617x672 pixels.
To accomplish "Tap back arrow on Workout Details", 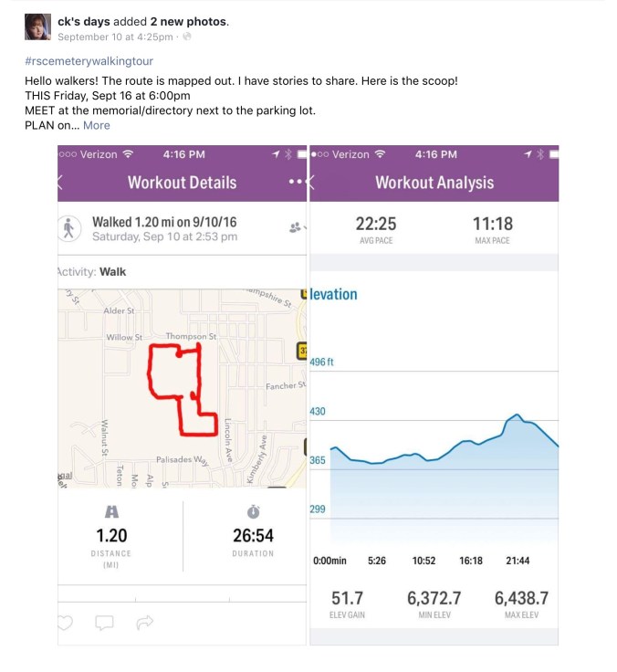I will 60,182.
